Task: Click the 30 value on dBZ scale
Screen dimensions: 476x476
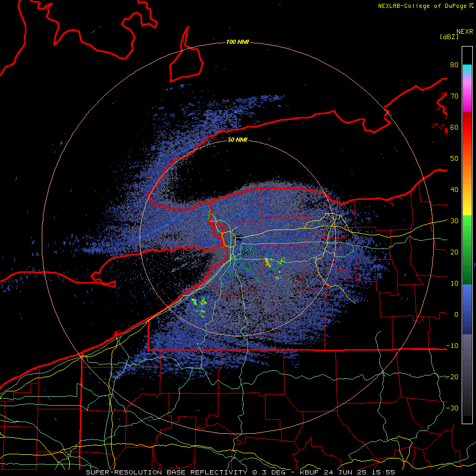Action: tap(454, 221)
